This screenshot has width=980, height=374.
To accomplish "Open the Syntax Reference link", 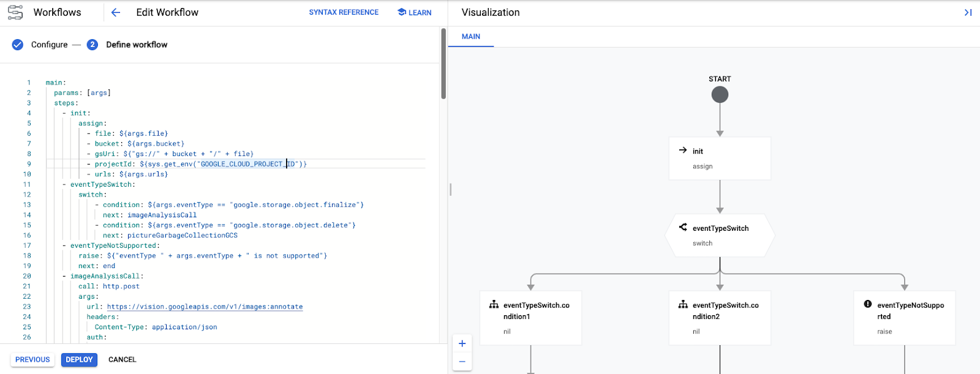I will 344,12.
